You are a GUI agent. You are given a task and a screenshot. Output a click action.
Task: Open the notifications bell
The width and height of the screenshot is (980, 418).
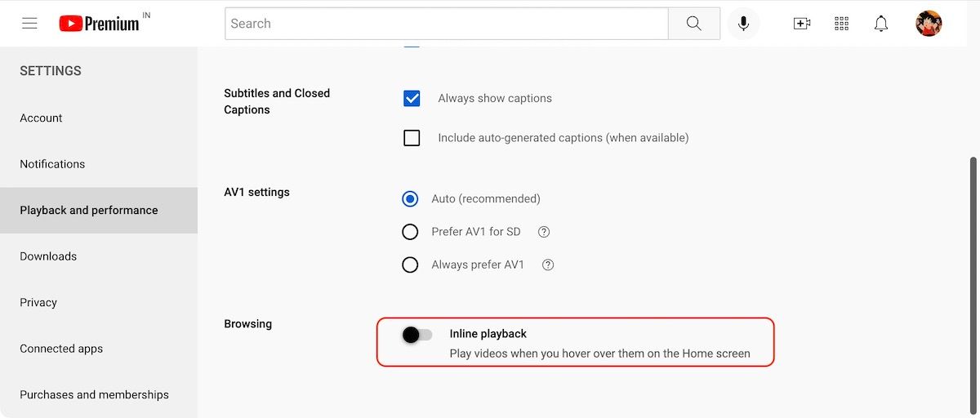click(x=880, y=24)
